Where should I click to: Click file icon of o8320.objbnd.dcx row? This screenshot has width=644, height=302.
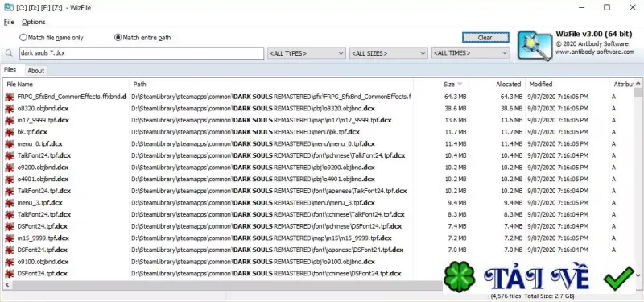10,109
